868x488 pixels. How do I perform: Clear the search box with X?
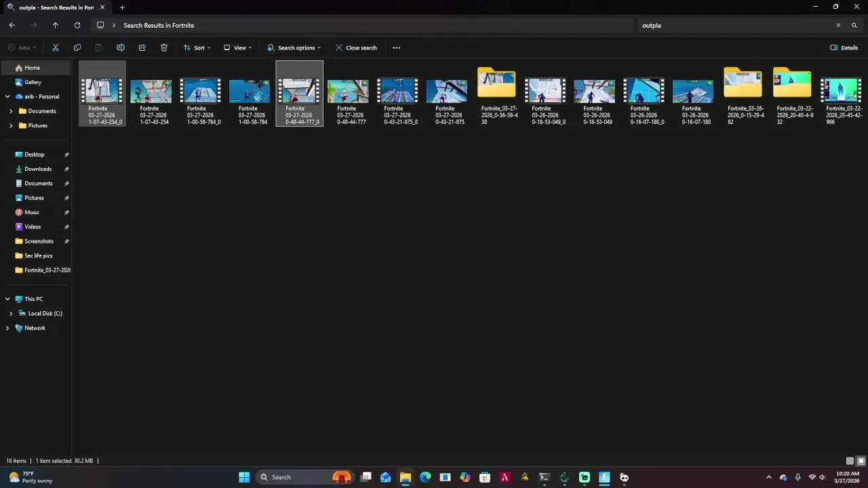click(x=838, y=25)
